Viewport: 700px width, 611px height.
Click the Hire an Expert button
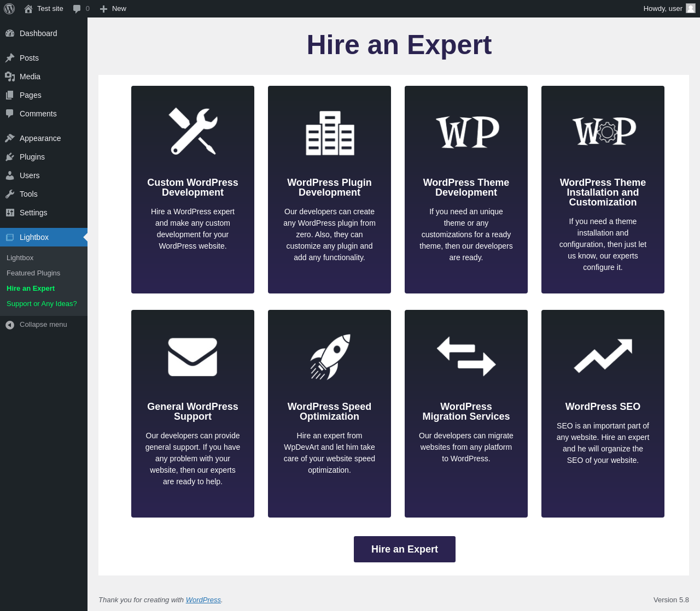click(x=405, y=549)
